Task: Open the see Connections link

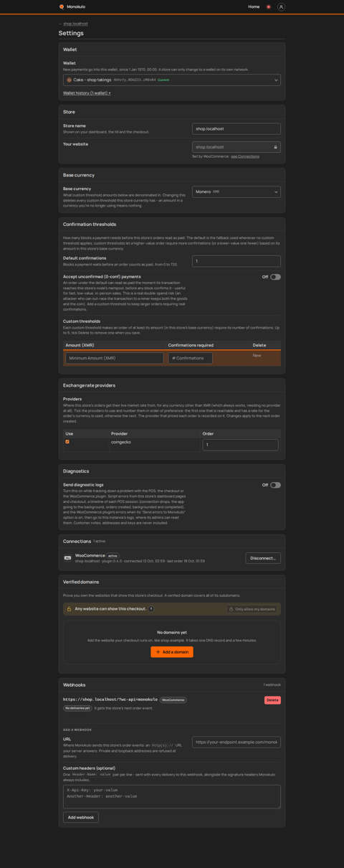Action: [245, 156]
